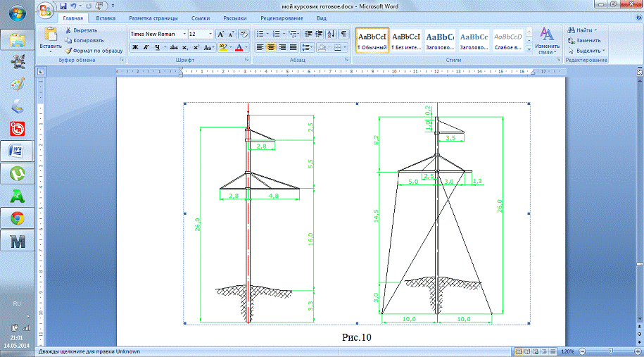Click the Clear Formatting icon

click(244, 34)
